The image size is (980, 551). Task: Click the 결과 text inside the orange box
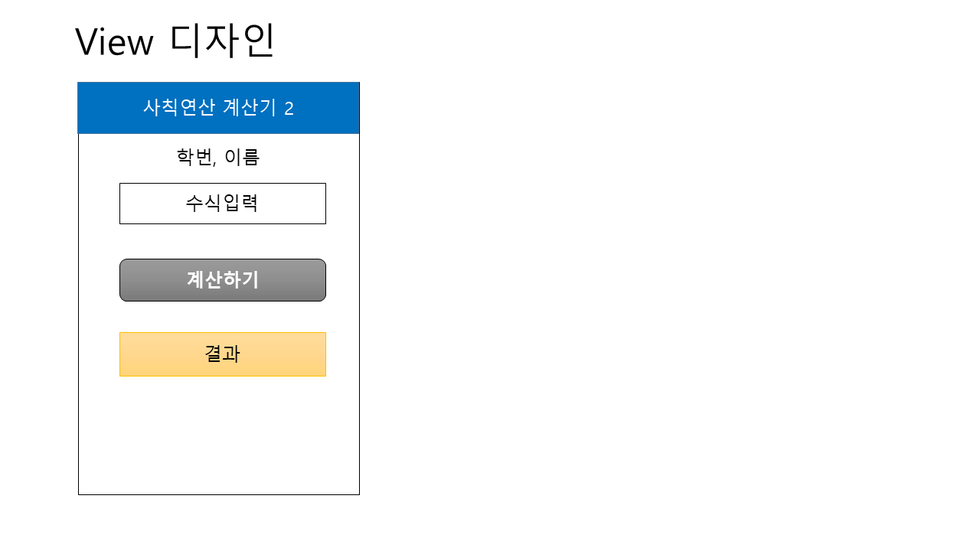[222, 354]
